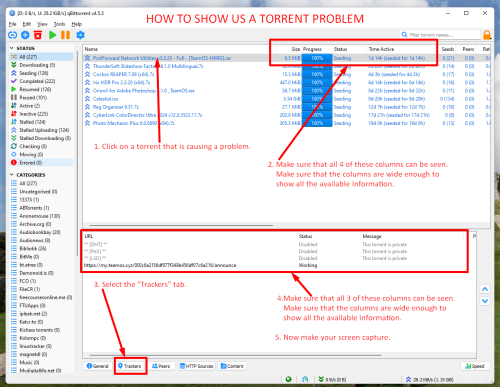500x387 pixels.
Task: Click the blue up chevron button
Action: tap(485, 289)
